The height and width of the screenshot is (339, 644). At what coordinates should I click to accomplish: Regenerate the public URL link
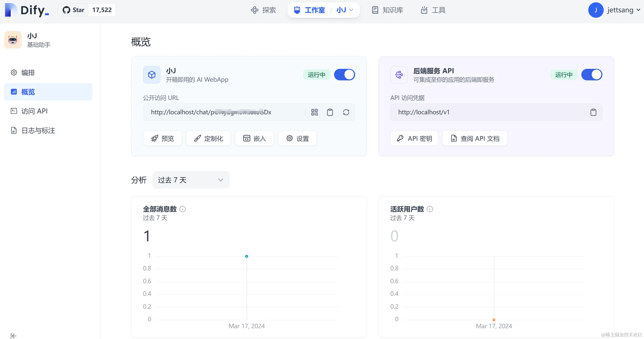pos(346,112)
